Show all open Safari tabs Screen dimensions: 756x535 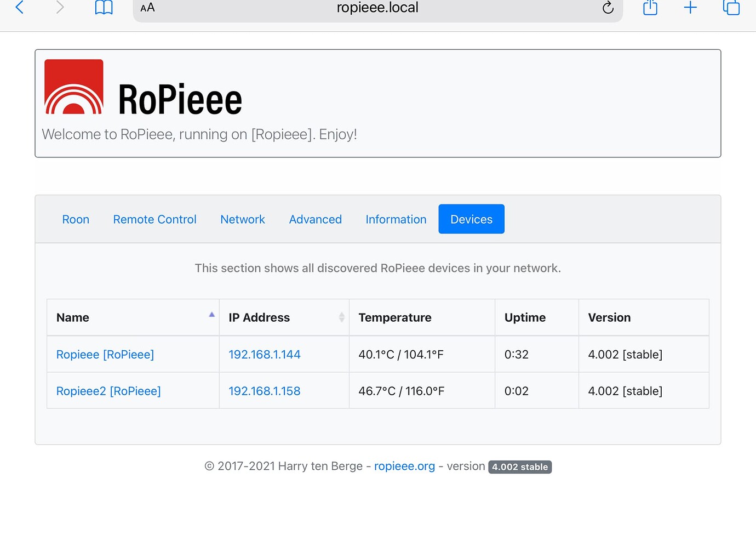click(731, 8)
